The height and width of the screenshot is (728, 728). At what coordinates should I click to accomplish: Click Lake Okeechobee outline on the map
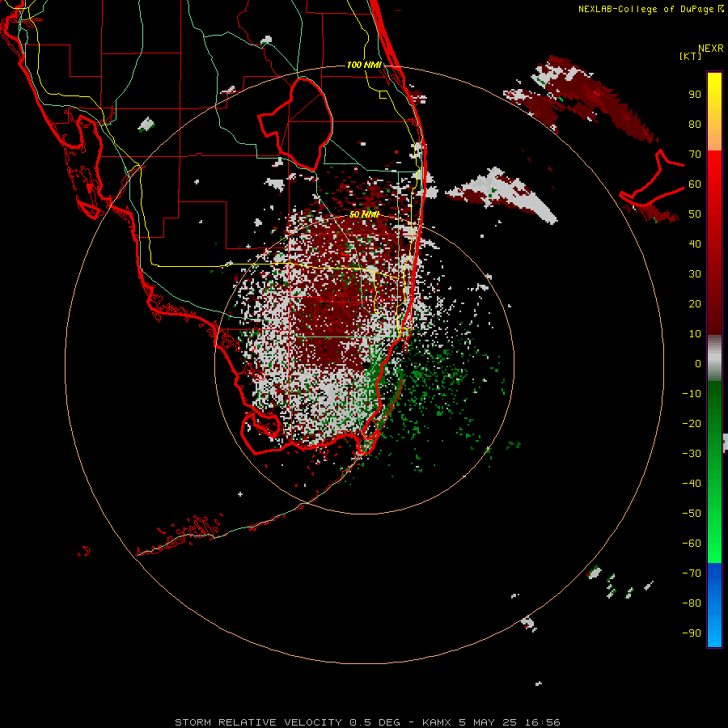[x=295, y=124]
